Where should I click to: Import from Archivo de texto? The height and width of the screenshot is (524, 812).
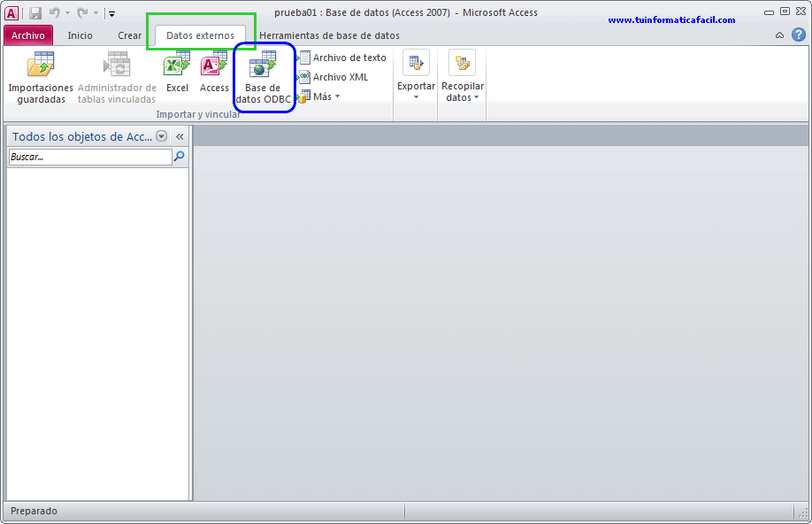pos(342,58)
